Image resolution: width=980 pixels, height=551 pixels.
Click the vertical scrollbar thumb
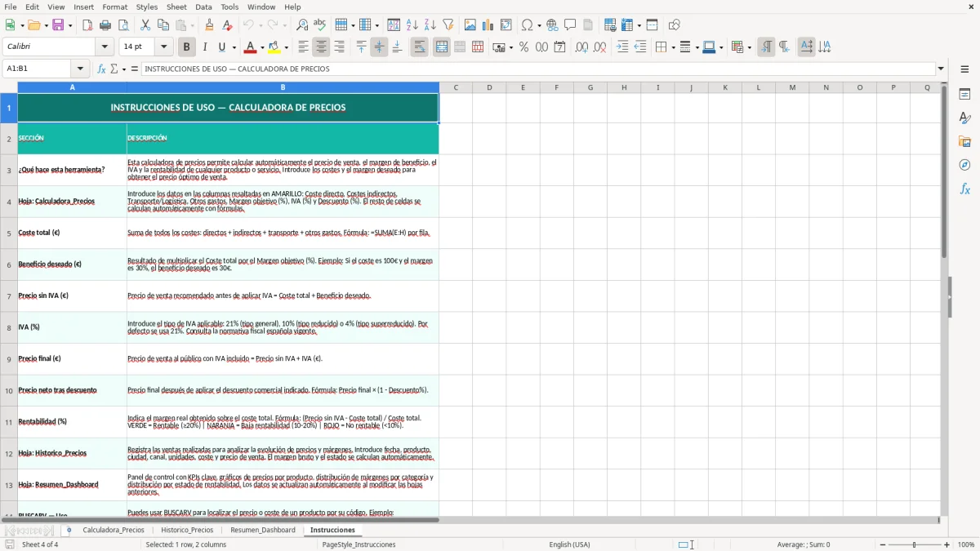tap(945, 171)
